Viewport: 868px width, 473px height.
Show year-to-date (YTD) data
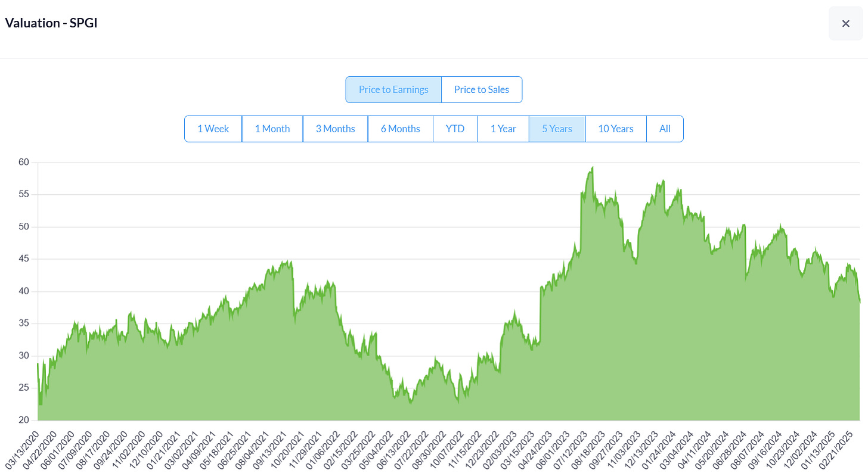pos(455,129)
